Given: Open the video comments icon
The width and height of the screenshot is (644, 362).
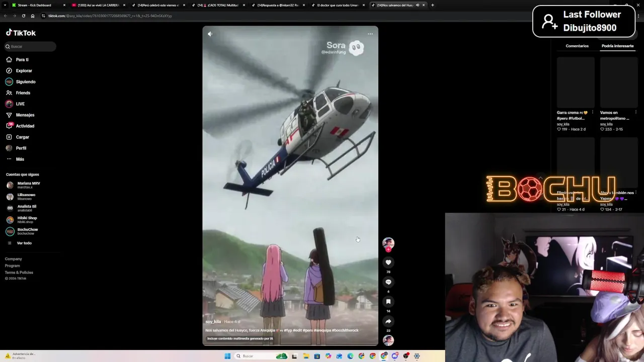Looking at the screenshot, I should click(388, 282).
